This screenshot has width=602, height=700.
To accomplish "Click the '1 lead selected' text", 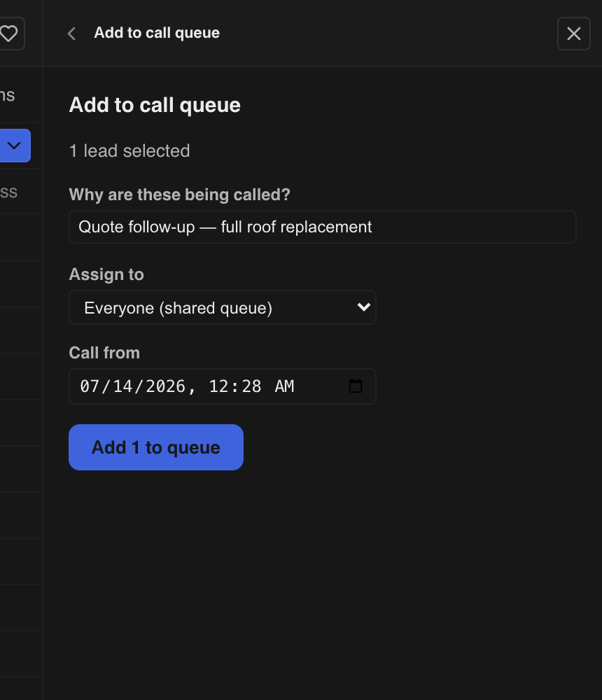I will pyautogui.click(x=129, y=151).
